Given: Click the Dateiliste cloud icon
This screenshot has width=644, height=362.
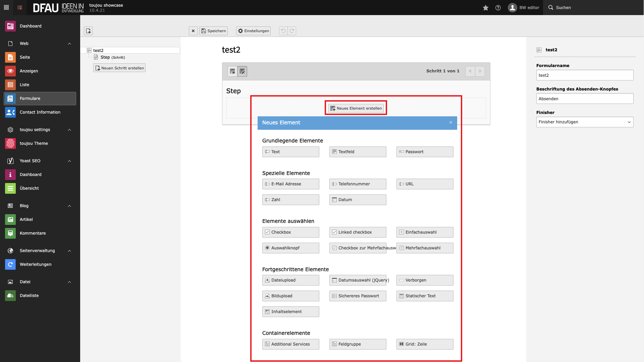Looking at the screenshot, I should pyautogui.click(x=10, y=296).
